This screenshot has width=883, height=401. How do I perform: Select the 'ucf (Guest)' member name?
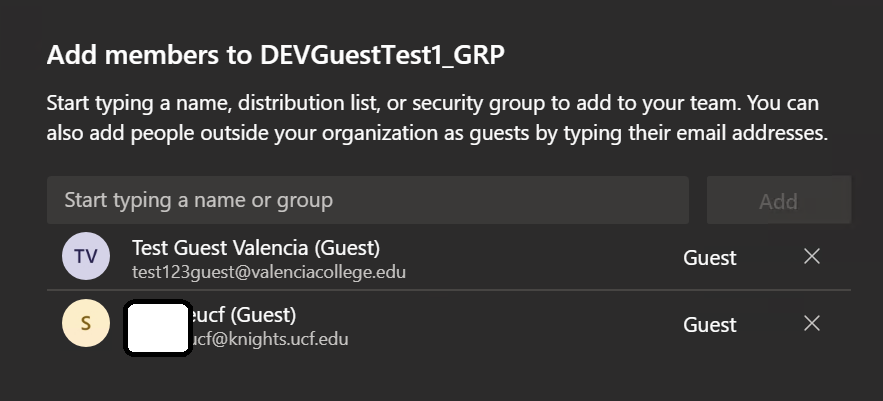point(243,315)
